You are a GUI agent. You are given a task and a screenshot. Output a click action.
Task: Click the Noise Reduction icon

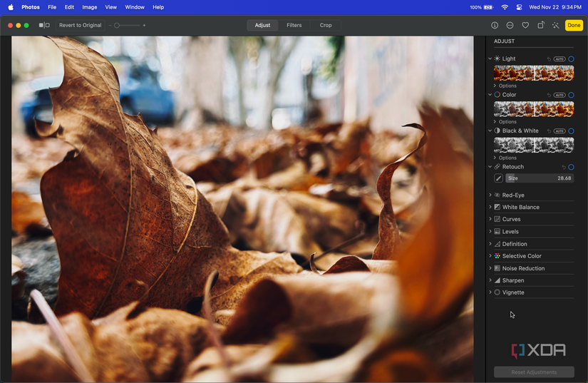click(497, 268)
